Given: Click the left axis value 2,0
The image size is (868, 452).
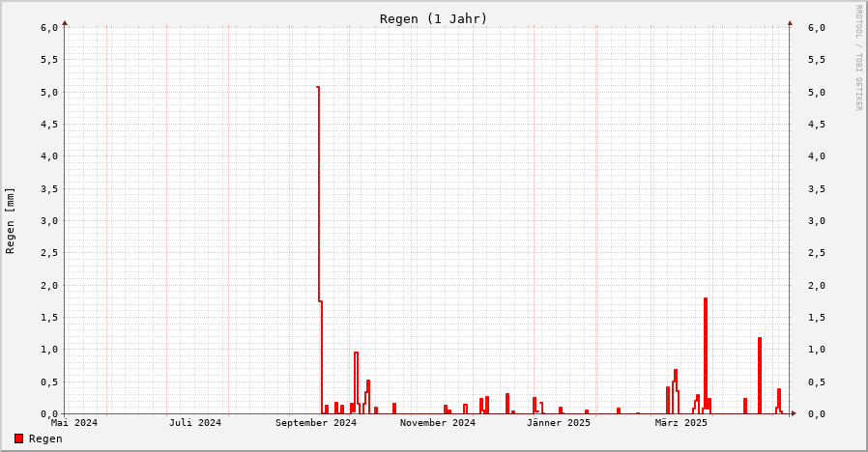Looking at the screenshot, I should (49, 286).
